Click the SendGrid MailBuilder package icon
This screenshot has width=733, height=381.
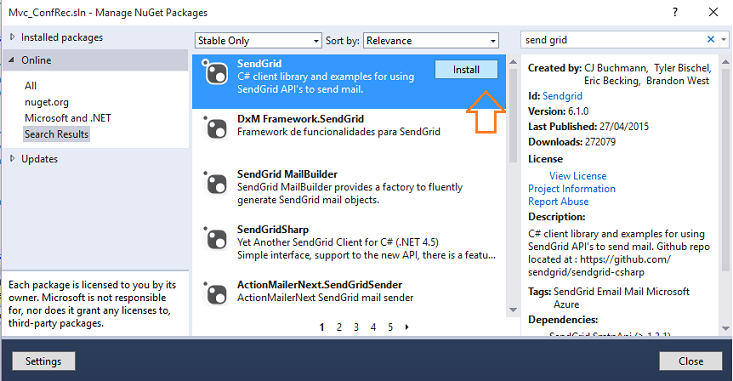click(x=216, y=183)
